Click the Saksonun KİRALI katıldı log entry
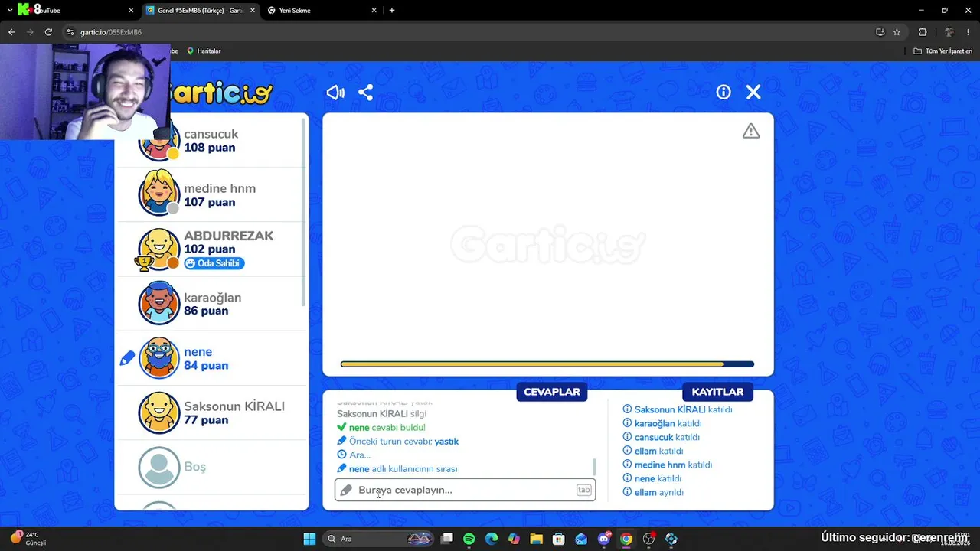Screen dimensions: 980x551 [x=678, y=409]
